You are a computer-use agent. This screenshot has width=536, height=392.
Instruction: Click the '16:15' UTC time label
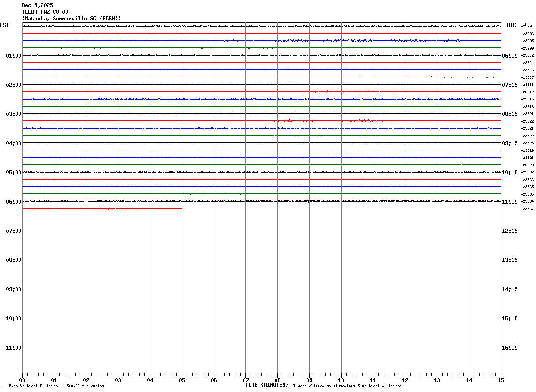[x=509, y=348]
